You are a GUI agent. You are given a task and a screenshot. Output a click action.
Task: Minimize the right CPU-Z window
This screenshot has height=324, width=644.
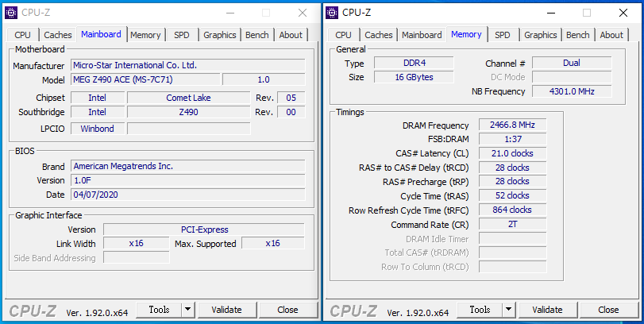tap(551, 13)
